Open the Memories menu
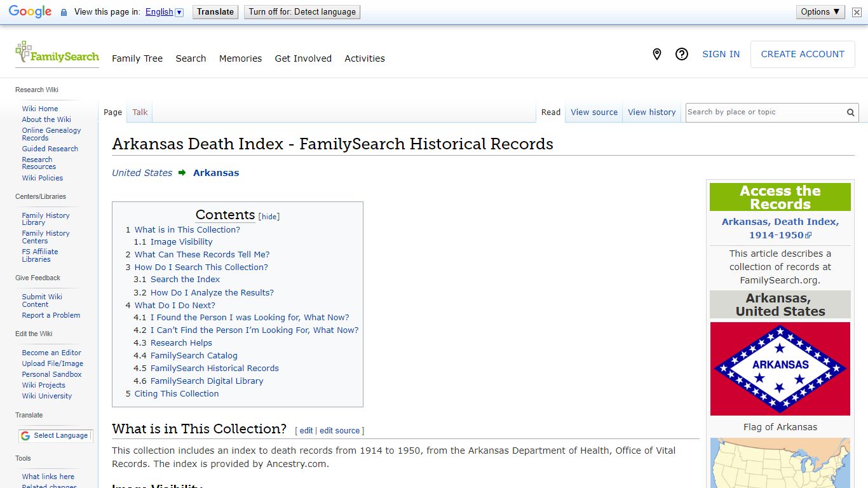 [x=240, y=58]
